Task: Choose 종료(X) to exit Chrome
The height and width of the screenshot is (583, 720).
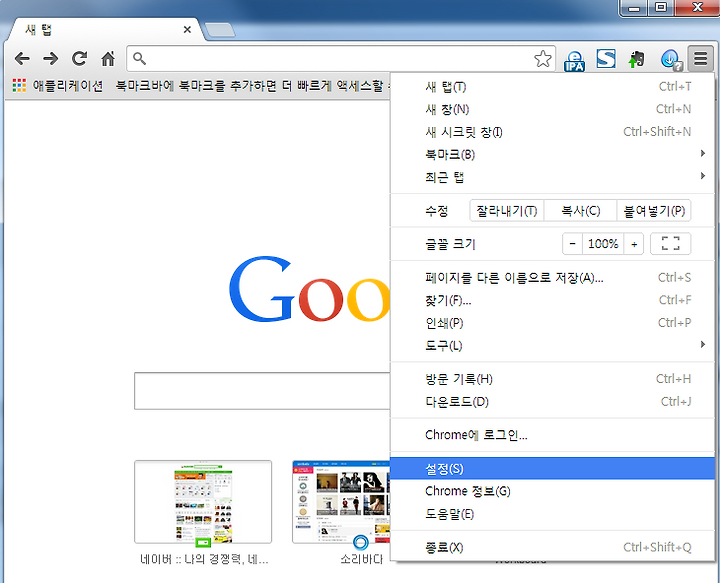Action: click(552, 547)
